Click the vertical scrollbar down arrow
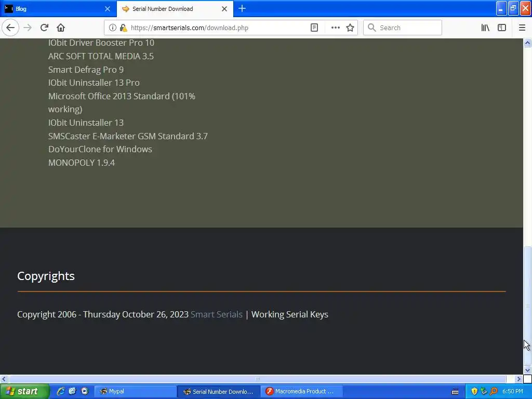This screenshot has height=399, width=532. pos(527,370)
